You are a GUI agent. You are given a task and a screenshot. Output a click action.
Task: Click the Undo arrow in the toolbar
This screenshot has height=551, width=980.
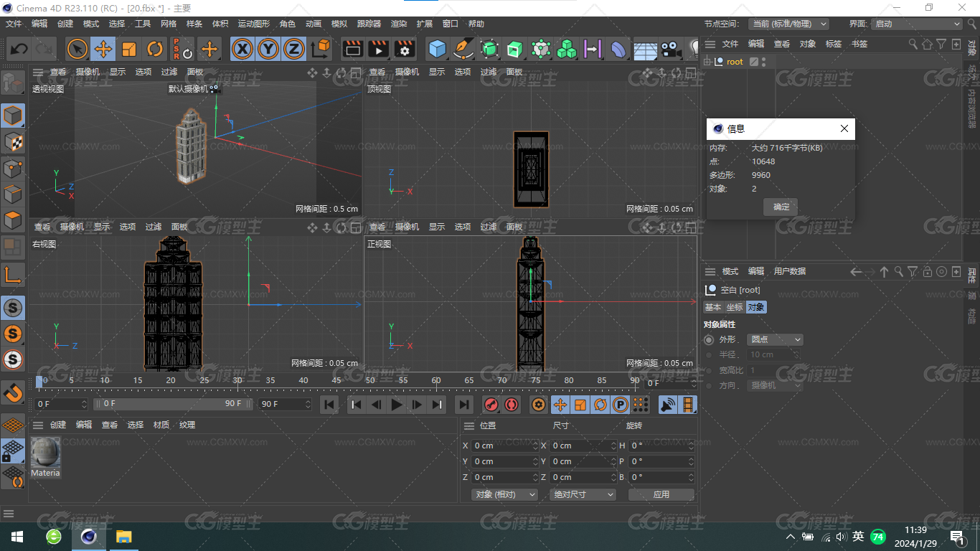point(19,49)
